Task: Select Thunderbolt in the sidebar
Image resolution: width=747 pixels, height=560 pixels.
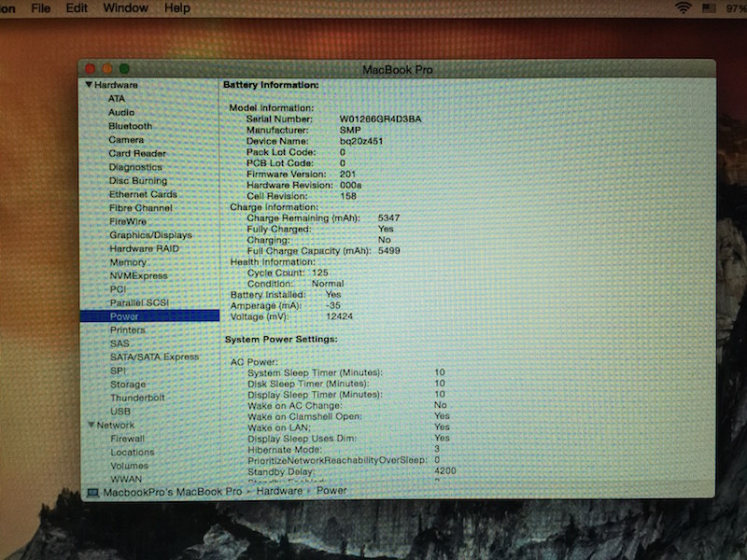Action: (x=137, y=398)
